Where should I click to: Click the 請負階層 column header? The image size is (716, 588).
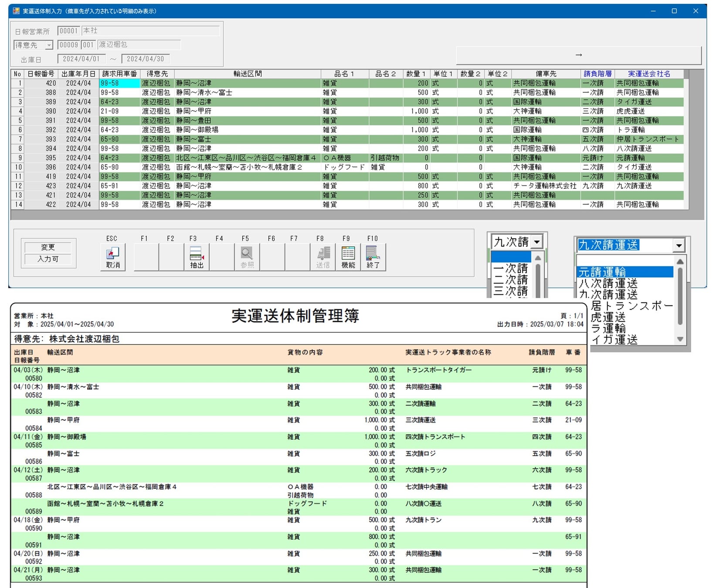click(597, 74)
